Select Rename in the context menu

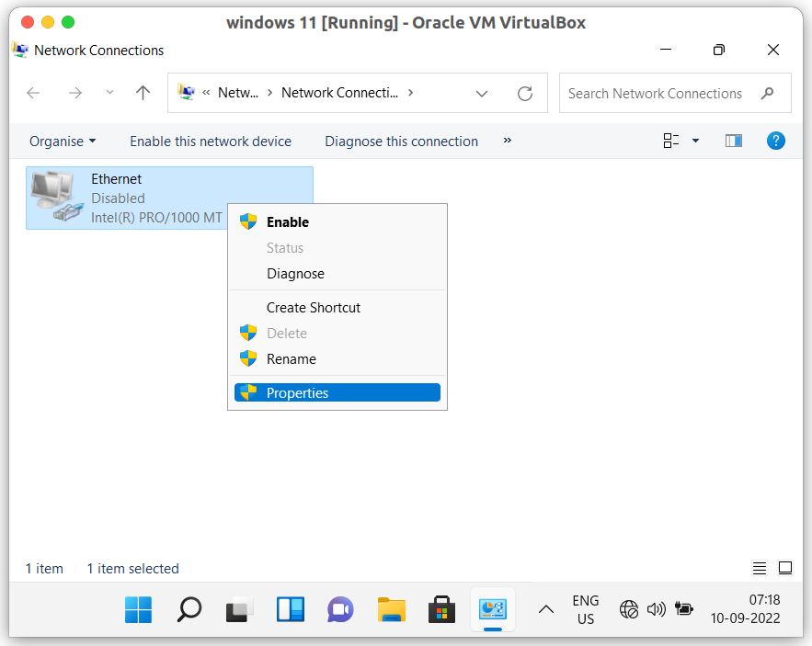click(x=291, y=358)
